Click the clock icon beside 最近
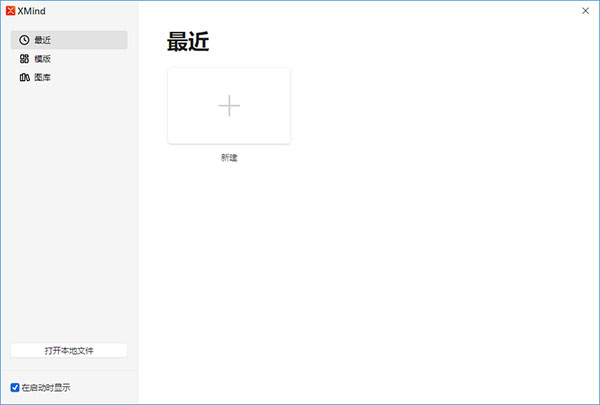Viewport: 600px width, 405px height. 24,40
